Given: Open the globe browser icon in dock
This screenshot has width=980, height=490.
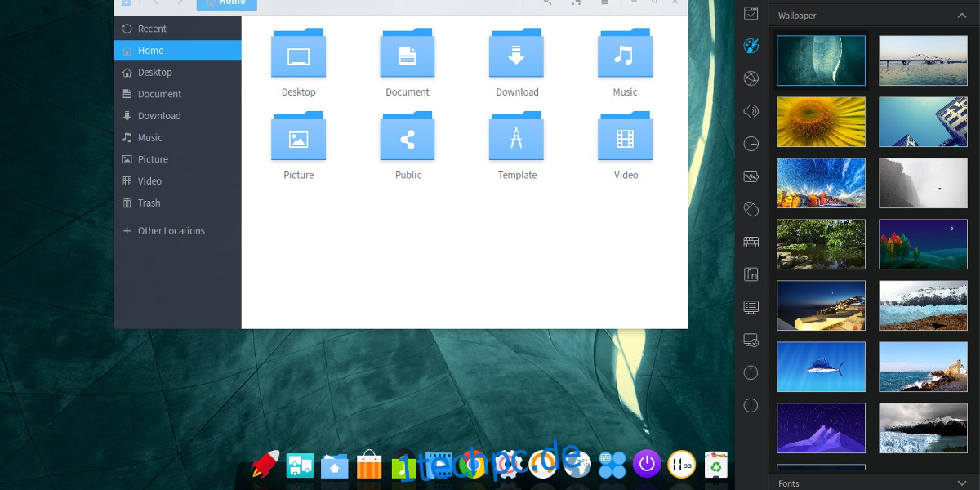Looking at the screenshot, I should 577,465.
